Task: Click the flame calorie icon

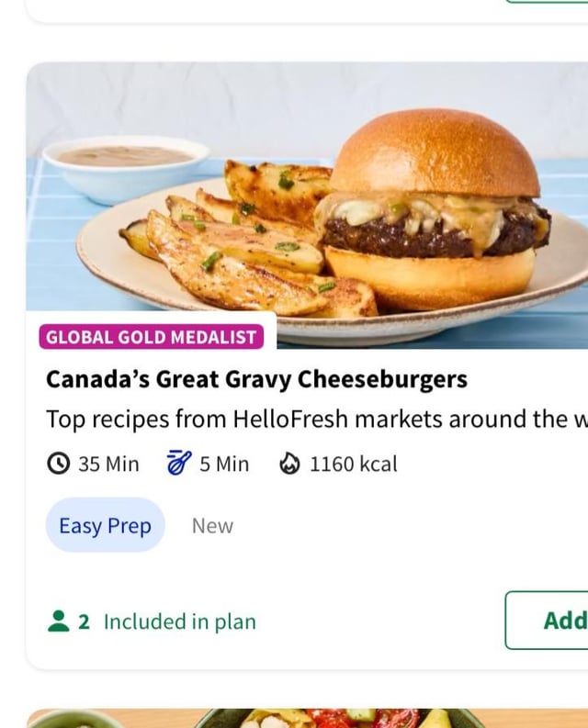Action: click(289, 465)
